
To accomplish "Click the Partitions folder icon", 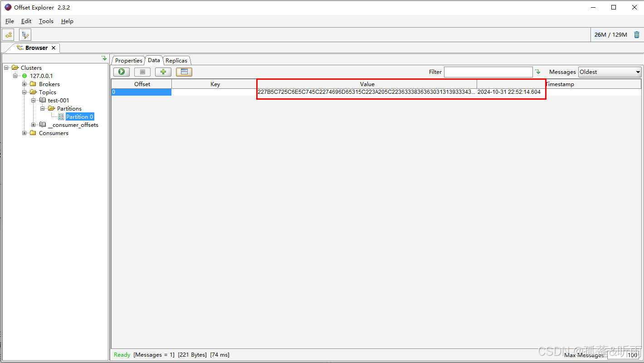I will tap(51, 108).
